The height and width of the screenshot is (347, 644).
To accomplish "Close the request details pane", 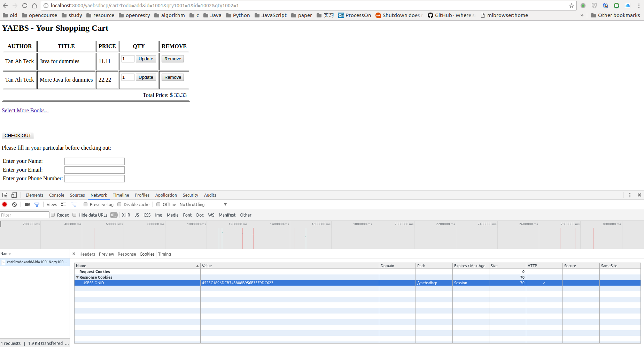I will coord(74,254).
